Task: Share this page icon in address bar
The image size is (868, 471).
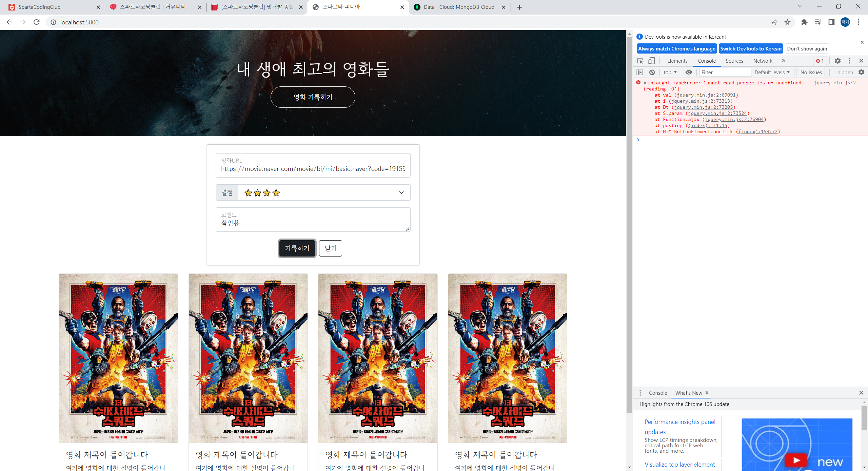Action: [x=774, y=22]
